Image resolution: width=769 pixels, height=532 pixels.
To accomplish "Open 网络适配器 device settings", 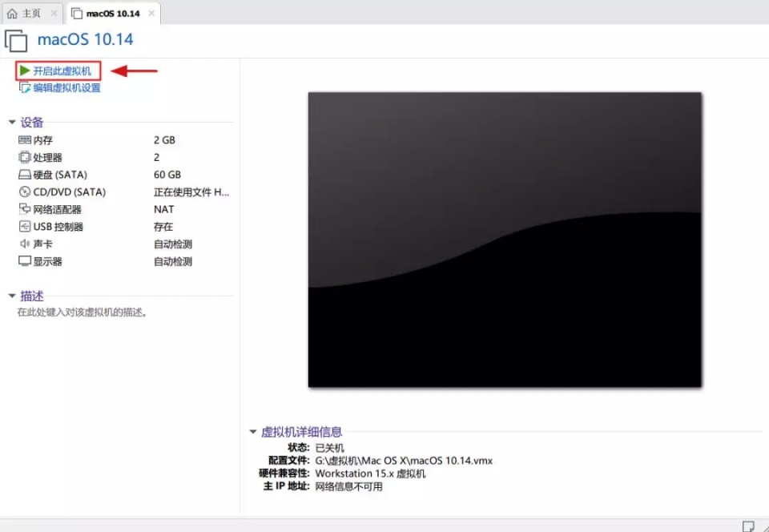I will click(58, 209).
